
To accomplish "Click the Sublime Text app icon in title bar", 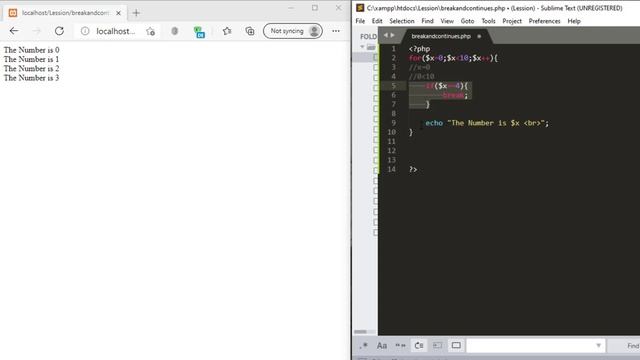I will tap(360, 8).
